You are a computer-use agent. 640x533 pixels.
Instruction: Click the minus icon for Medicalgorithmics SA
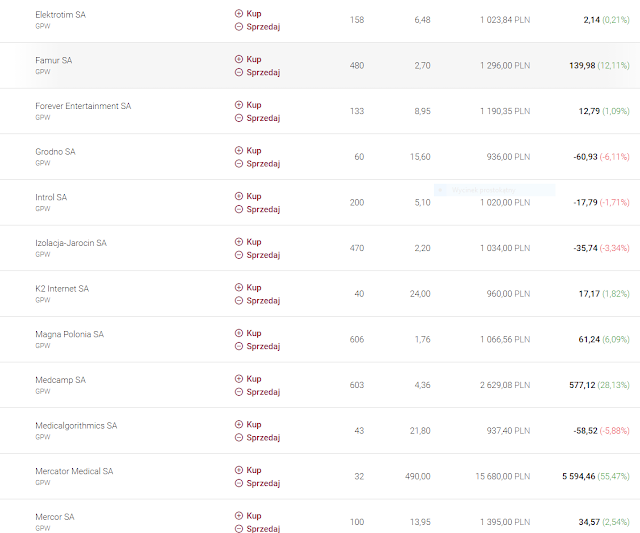point(239,438)
